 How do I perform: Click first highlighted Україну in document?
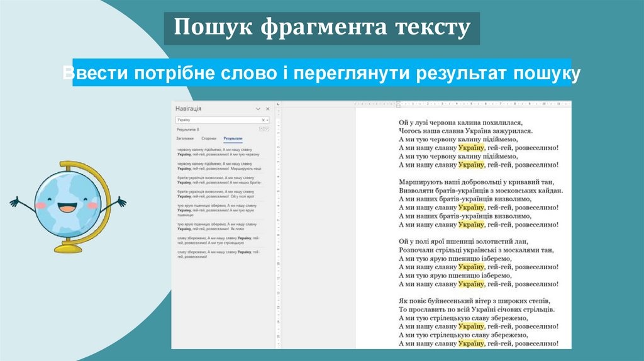471,148
